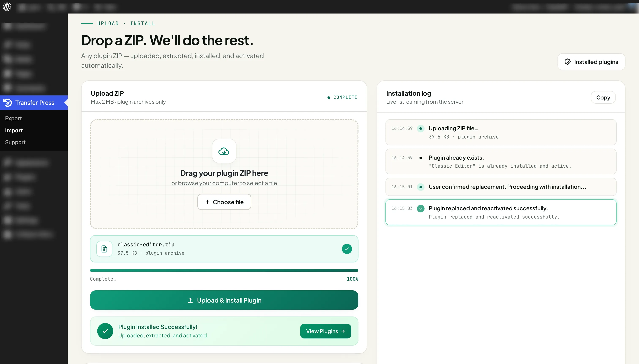Click the large success checkmark circle icon
The image size is (639, 364).
[105, 331]
